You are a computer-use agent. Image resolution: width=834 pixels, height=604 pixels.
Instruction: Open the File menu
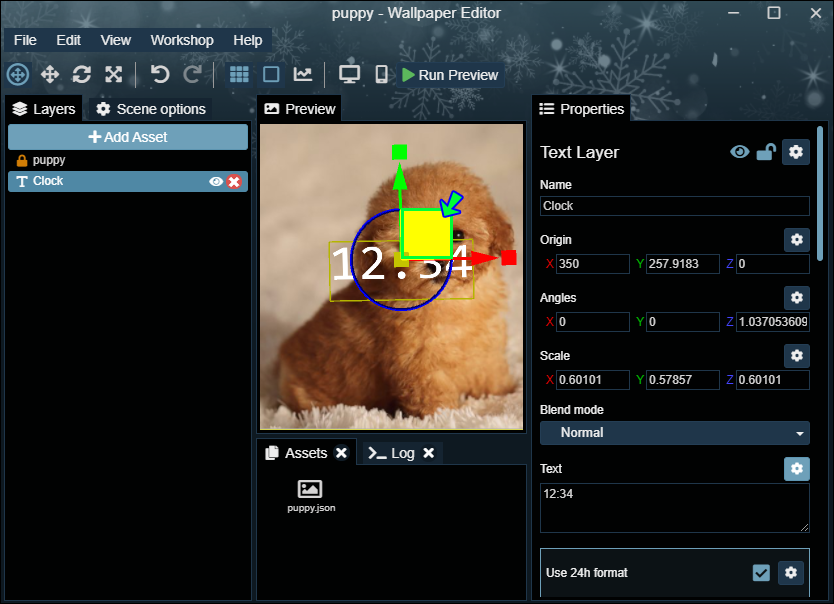click(25, 40)
